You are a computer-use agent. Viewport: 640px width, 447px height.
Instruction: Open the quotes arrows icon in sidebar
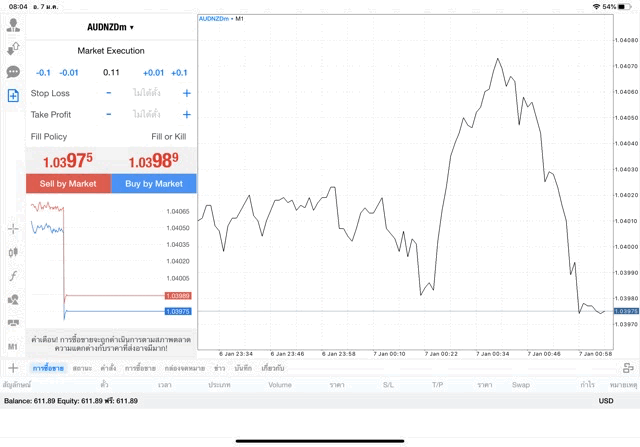(x=13, y=48)
